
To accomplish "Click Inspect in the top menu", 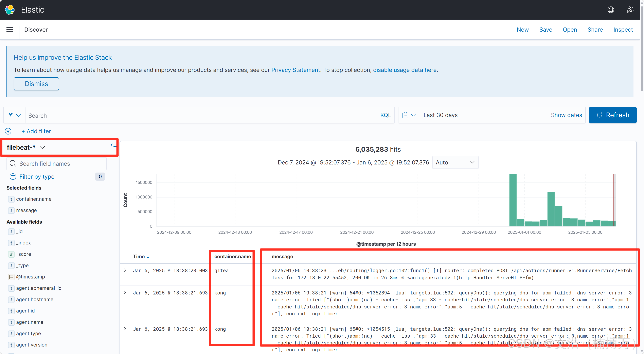I will point(623,30).
